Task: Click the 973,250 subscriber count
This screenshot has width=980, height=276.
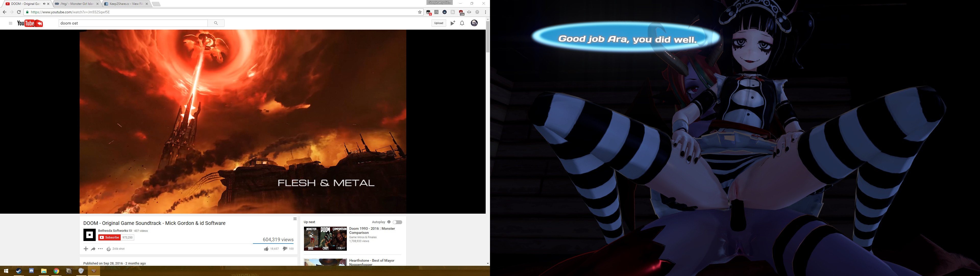Action: point(127,237)
